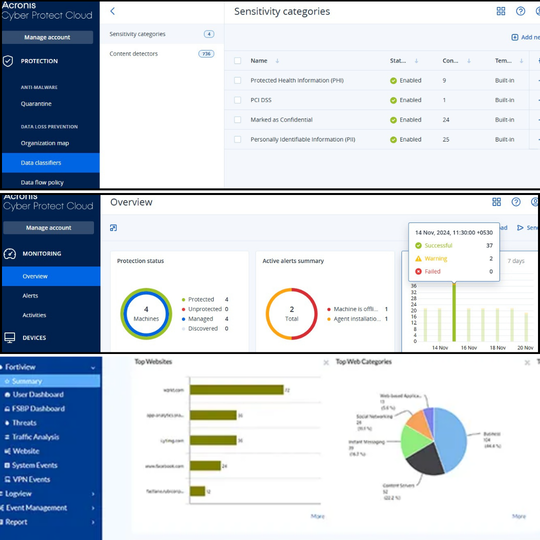Screen dimensions: 540x540
Task: Close the Top Web Categories widget
Action: click(x=527, y=362)
